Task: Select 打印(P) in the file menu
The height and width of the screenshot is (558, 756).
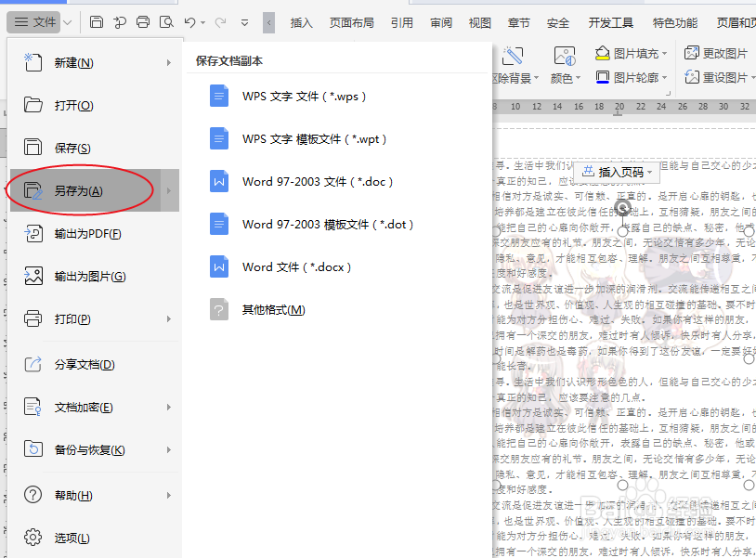Action: (95, 319)
